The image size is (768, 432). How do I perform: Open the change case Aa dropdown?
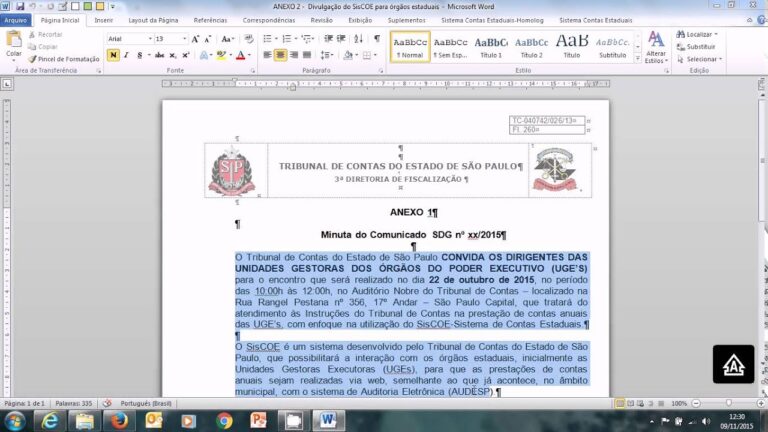coord(228,39)
